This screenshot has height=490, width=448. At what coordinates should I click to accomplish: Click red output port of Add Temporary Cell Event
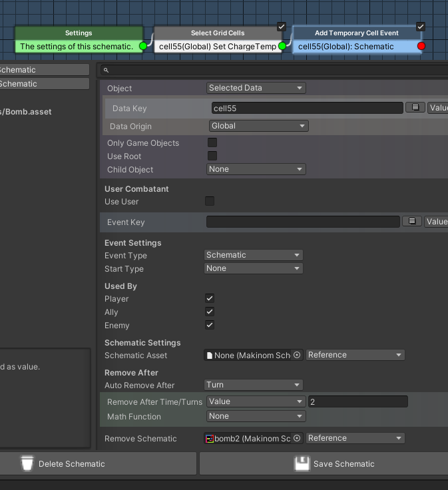coord(421,46)
